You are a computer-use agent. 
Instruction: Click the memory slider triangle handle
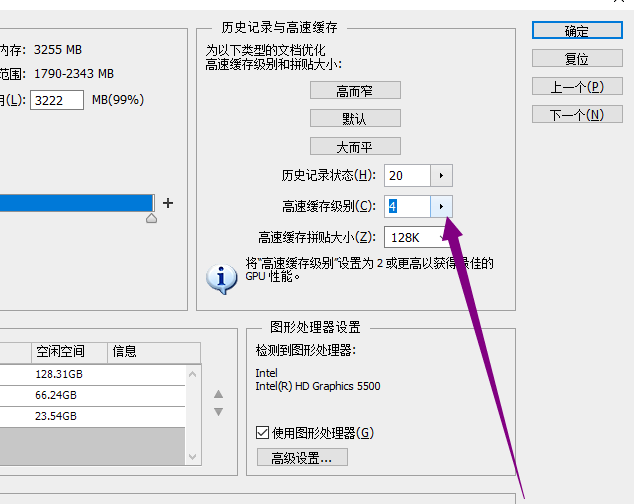[x=151, y=218]
